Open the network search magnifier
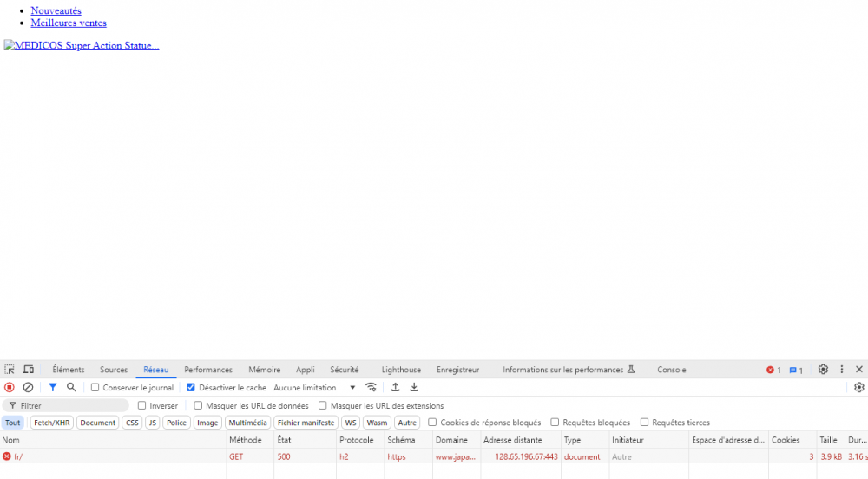868x479 pixels. [71, 387]
